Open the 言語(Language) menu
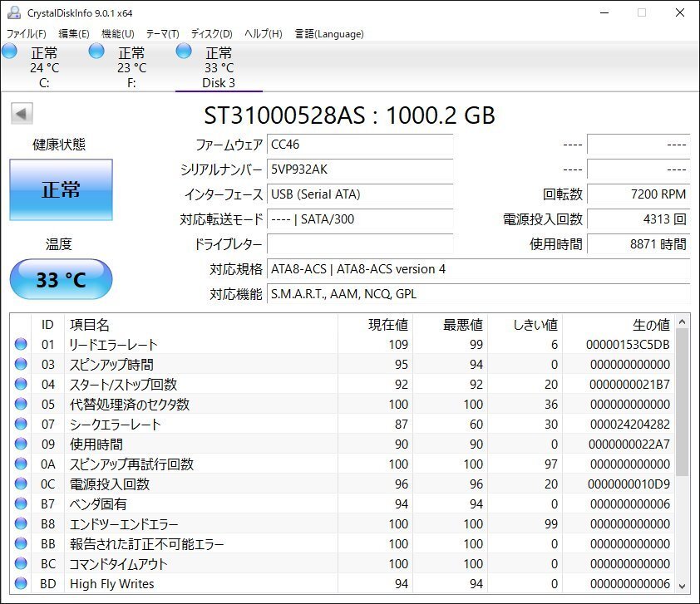This screenshot has height=604, width=700. [329, 34]
